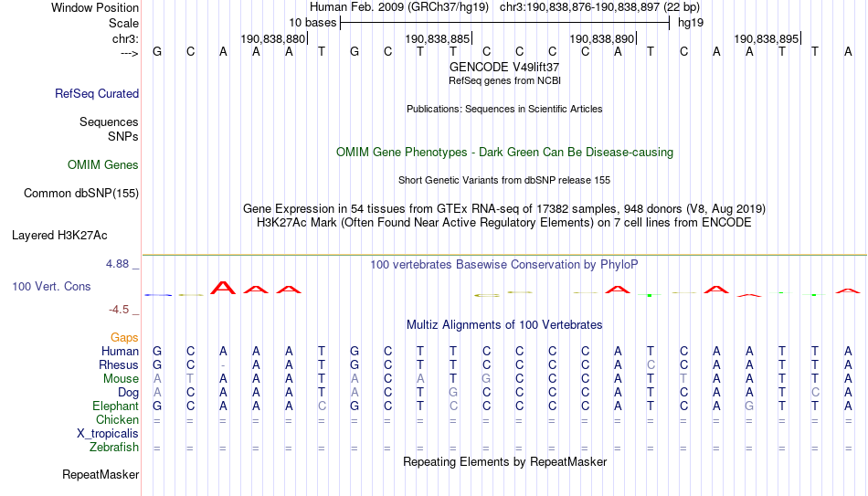
Task: Click the faded G in the Mouse row
Action: pos(486,379)
